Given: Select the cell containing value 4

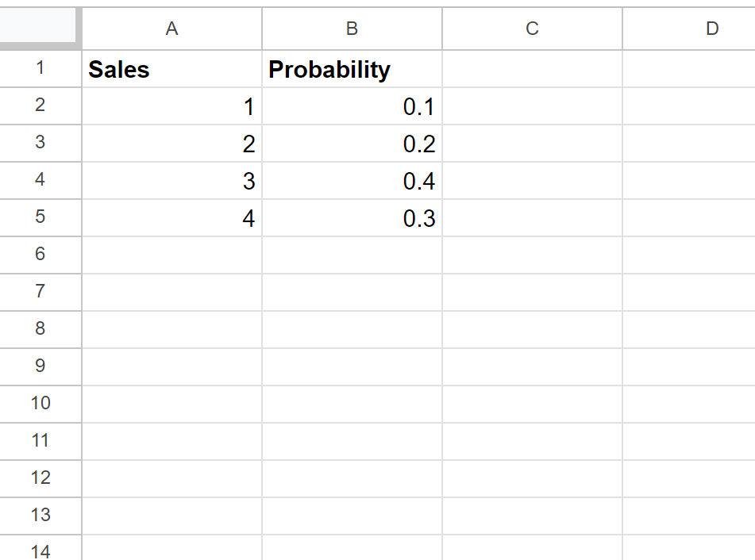Looking at the screenshot, I should tap(171, 217).
